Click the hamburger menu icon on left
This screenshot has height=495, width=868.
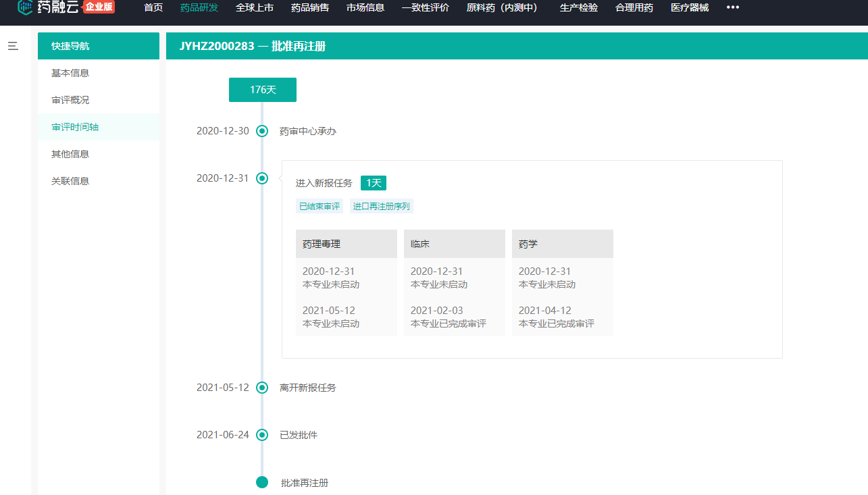point(13,46)
